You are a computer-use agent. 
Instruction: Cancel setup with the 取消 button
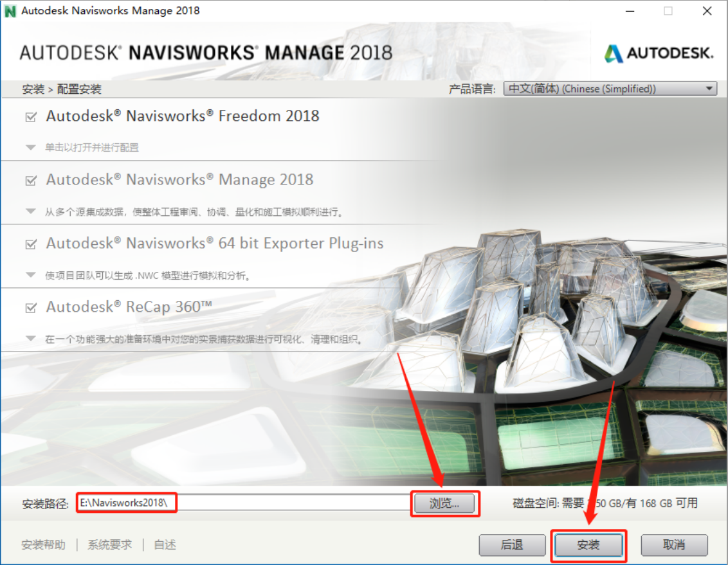(x=673, y=545)
